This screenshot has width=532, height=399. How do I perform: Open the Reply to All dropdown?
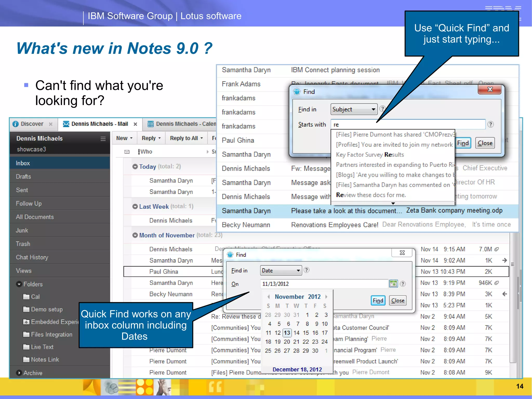(x=202, y=138)
